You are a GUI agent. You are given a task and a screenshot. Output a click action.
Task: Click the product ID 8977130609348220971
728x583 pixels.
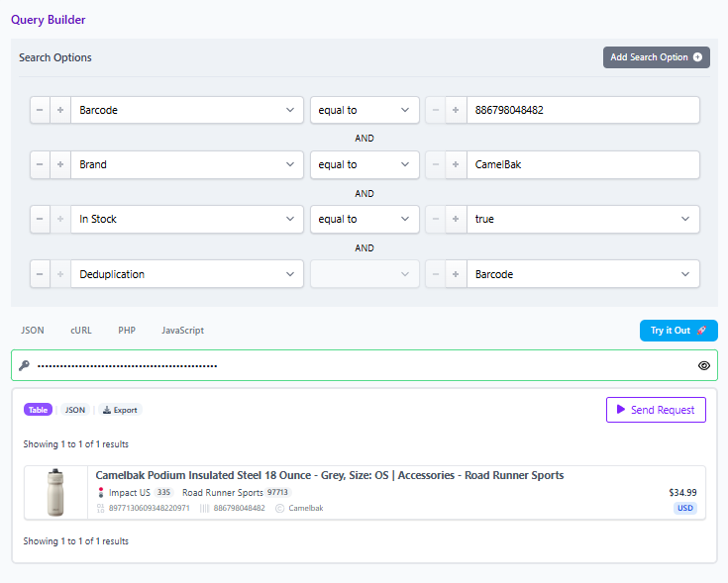(x=149, y=508)
